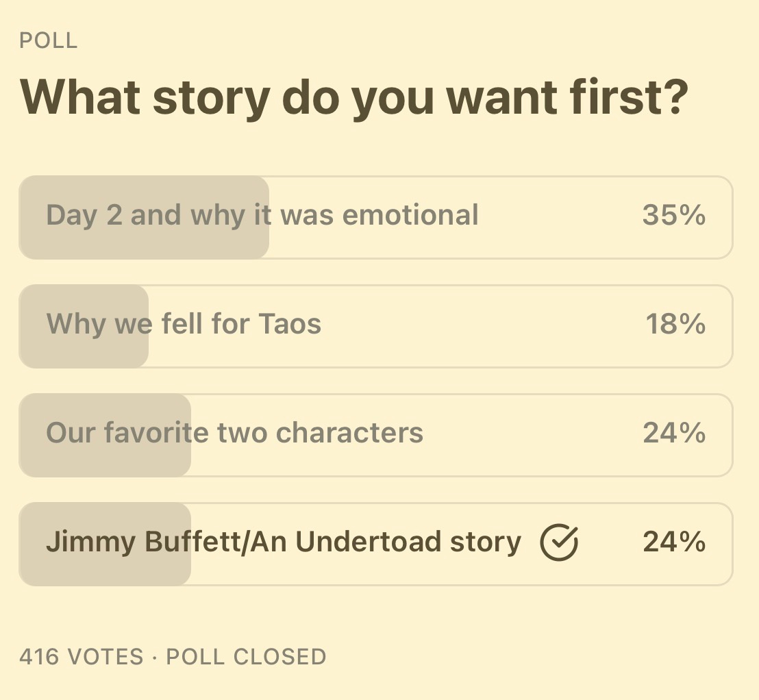
Task: Choose 'Jimmy Buffett/An Undertoad story' option
Action: pyautogui.click(x=375, y=544)
